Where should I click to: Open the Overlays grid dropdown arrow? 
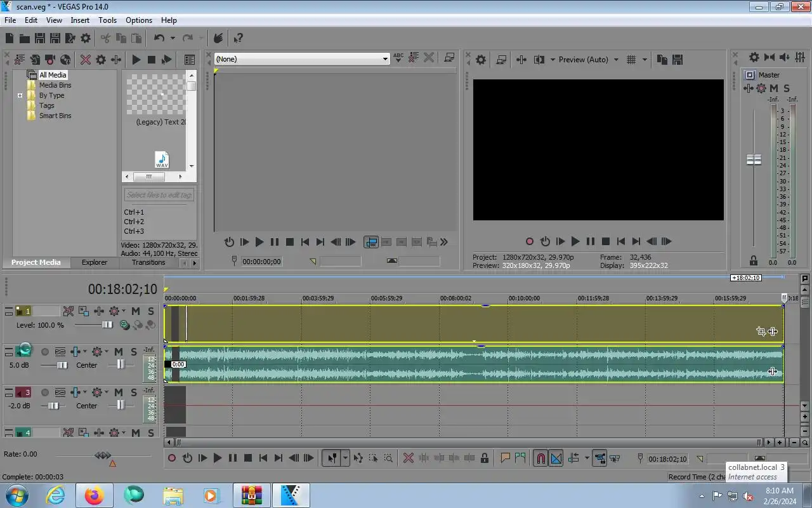click(645, 60)
